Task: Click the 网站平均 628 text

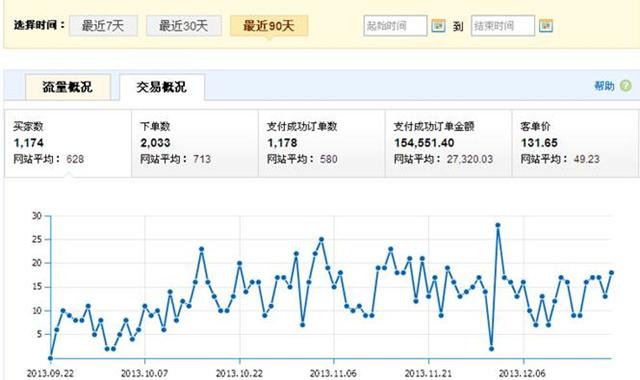Action: [49, 159]
